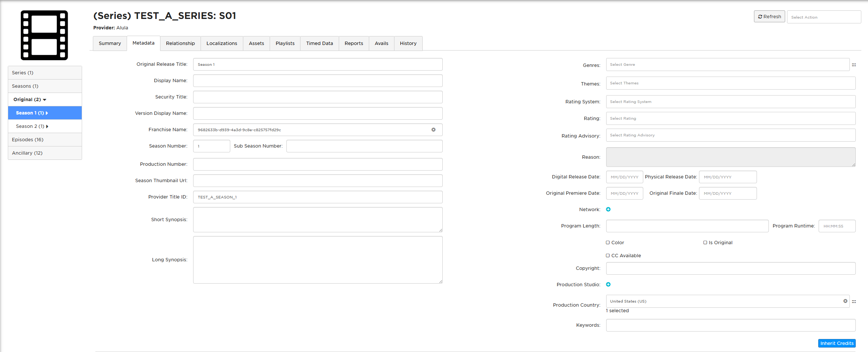This screenshot has width=868, height=352.
Task: Select Ancillary (12) in sidebar
Action: (45, 153)
